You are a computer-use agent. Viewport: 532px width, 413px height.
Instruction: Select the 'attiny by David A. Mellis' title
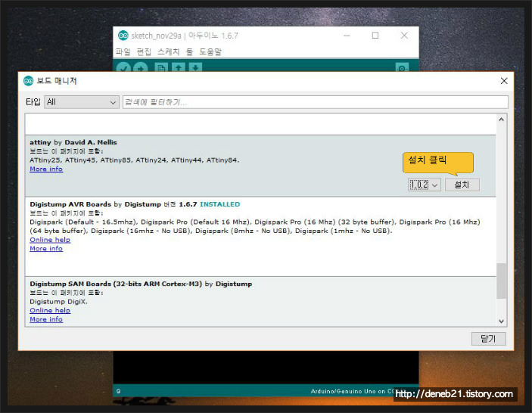pyautogui.click(x=73, y=142)
